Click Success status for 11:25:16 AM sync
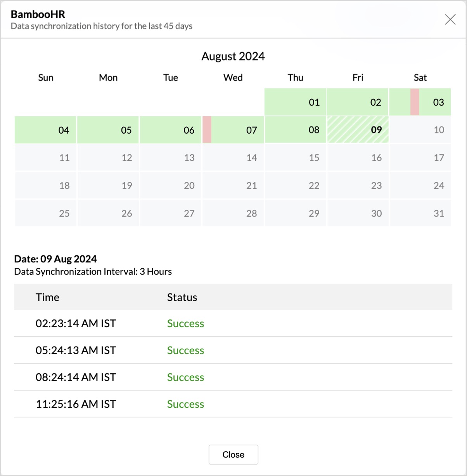Screen dimensions: 467x476 [185, 404]
